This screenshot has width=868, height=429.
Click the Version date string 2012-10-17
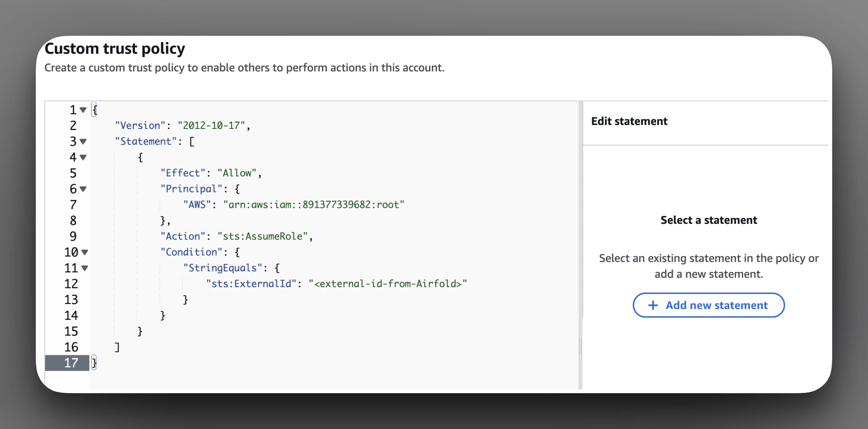click(211, 125)
